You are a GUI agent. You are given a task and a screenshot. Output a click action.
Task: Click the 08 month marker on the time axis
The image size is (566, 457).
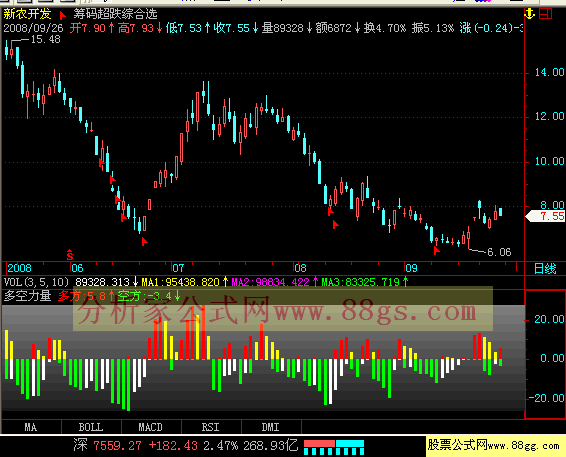coord(300,268)
